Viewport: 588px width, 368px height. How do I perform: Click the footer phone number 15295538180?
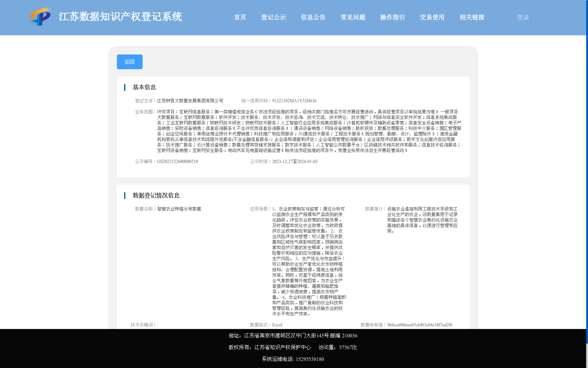(x=310, y=359)
